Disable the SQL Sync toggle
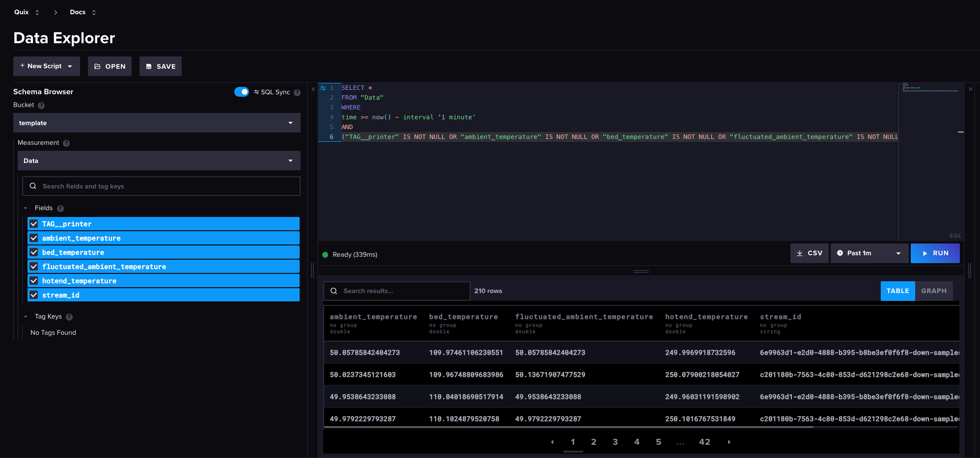The image size is (980, 458). [242, 92]
